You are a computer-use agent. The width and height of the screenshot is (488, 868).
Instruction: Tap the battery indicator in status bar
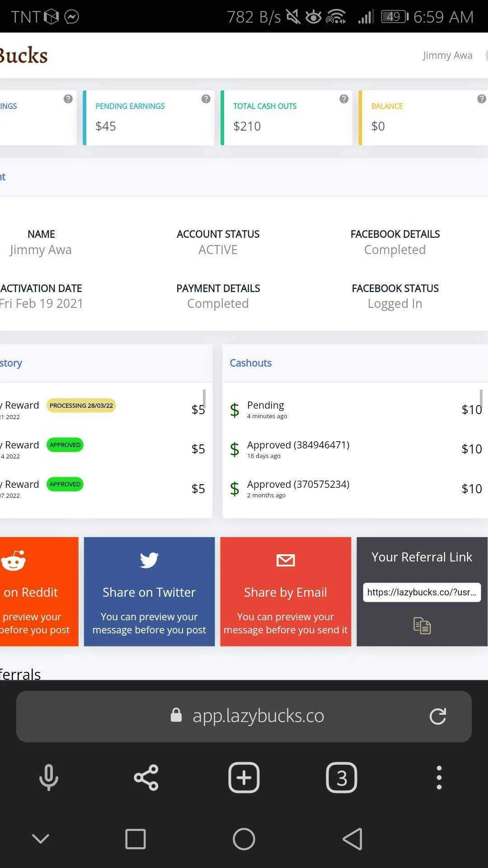point(395,17)
